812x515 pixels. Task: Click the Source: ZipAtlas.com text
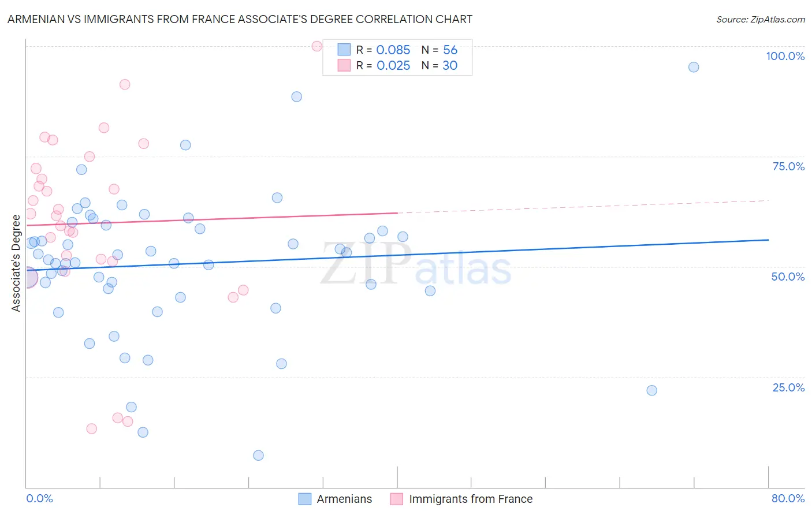pos(761,19)
